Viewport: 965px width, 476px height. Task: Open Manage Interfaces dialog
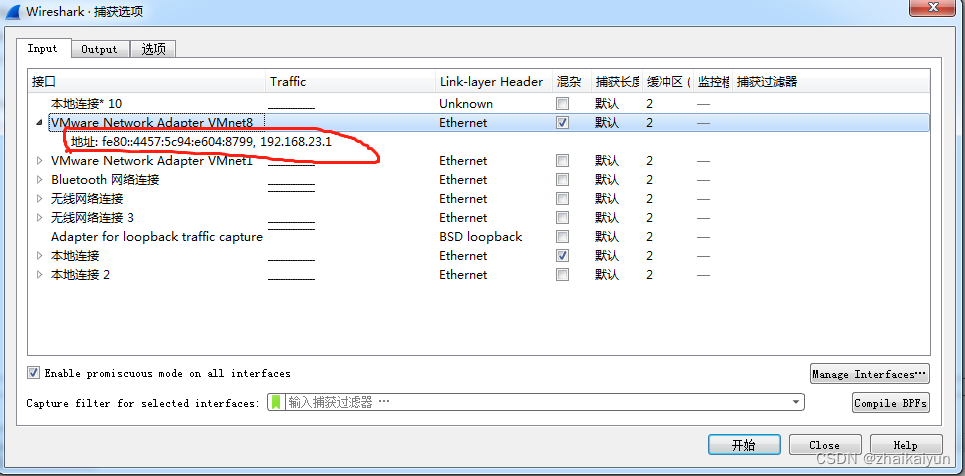tap(870, 374)
